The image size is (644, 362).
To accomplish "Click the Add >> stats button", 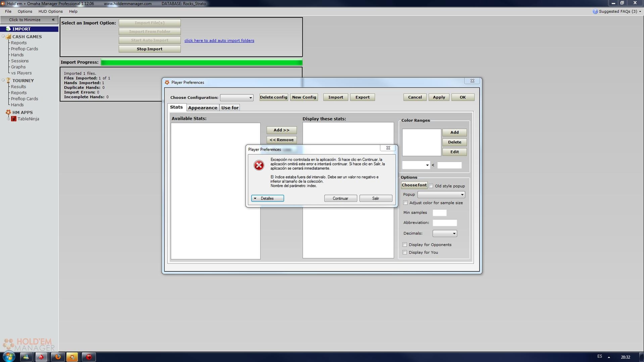I will click(x=282, y=130).
